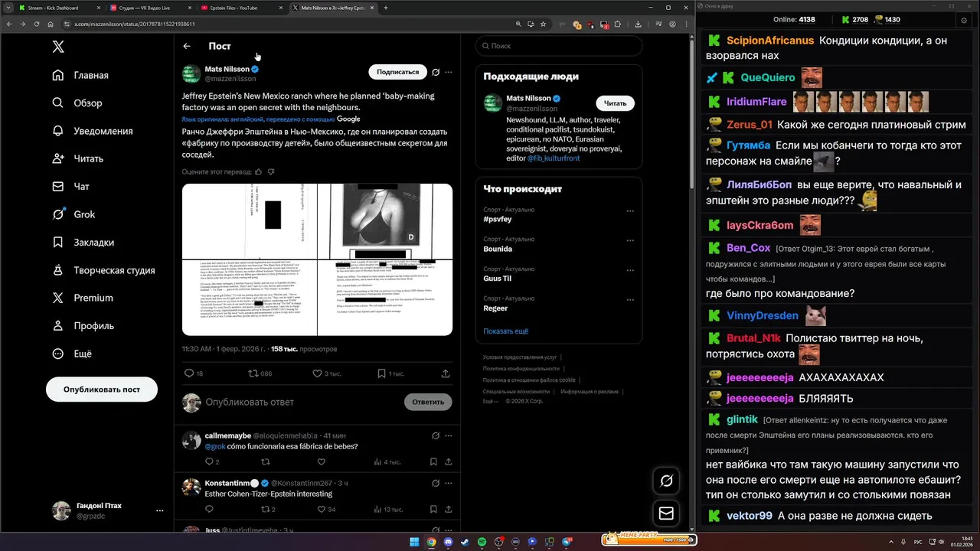Open Steam from the taskbar
The height and width of the screenshot is (551, 980).
pyautogui.click(x=465, y=542)
